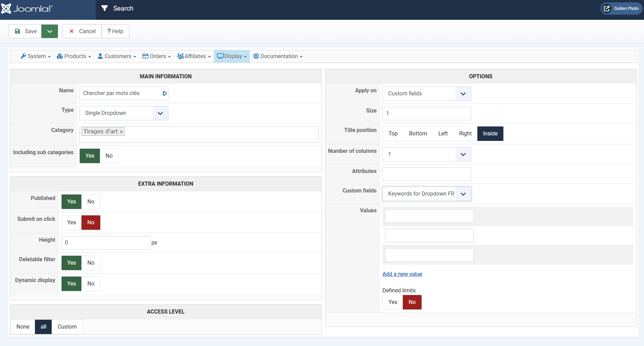The image size is (644, 346).
Task: Open the Orders menu
Action: 156,56
